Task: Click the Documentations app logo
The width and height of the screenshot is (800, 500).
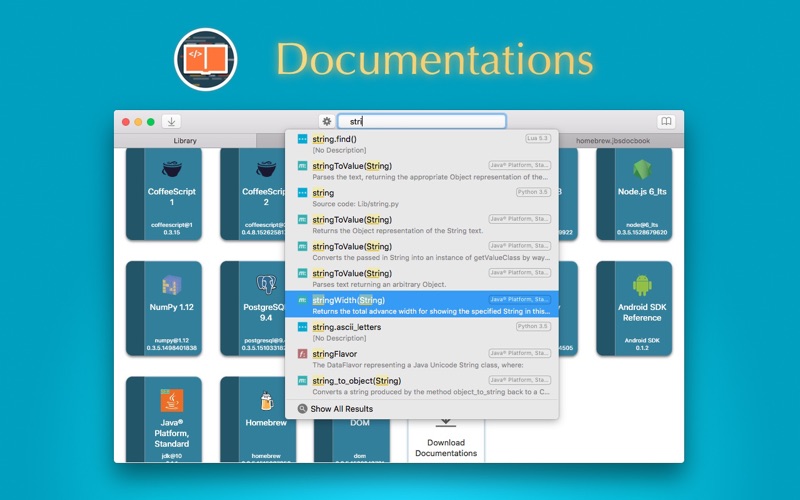Action: tap(206, 59)
